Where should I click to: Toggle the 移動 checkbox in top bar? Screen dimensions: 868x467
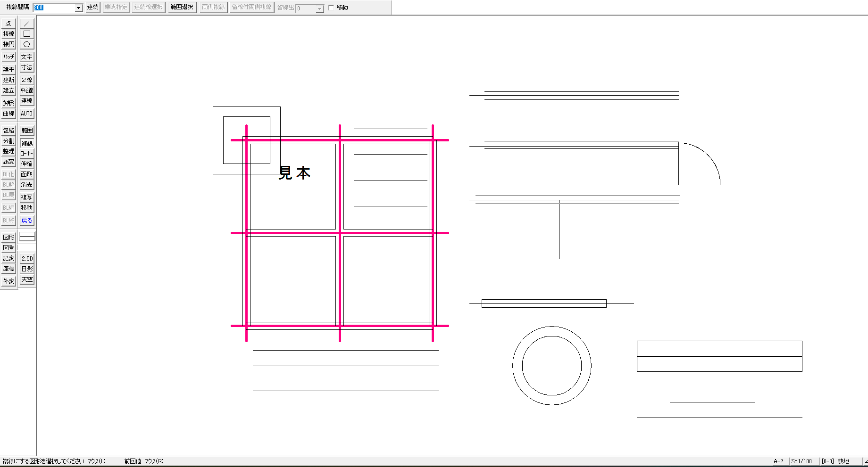point(331,8)
